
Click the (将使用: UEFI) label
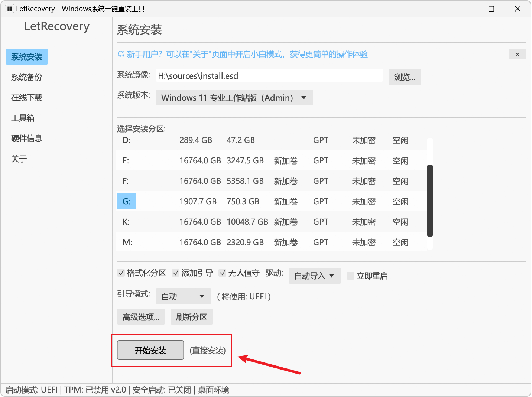pyautogui.click(x=244, y=296)
